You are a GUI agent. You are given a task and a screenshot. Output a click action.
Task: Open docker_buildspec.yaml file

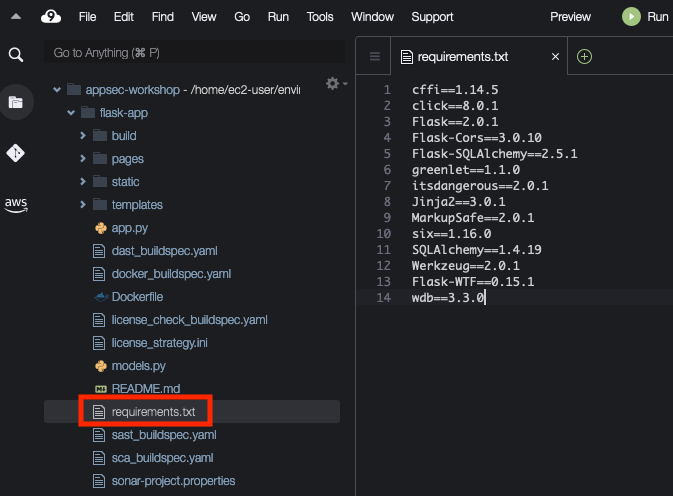(171, 274)
